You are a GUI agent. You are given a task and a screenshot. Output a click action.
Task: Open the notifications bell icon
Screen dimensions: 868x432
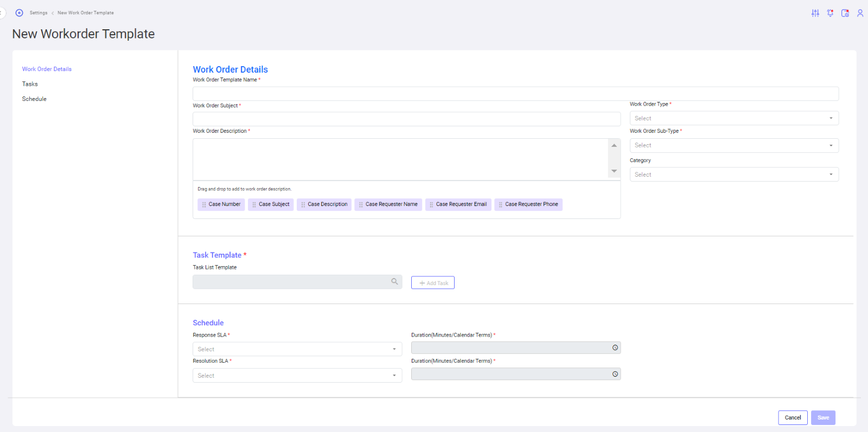point(830,13)
